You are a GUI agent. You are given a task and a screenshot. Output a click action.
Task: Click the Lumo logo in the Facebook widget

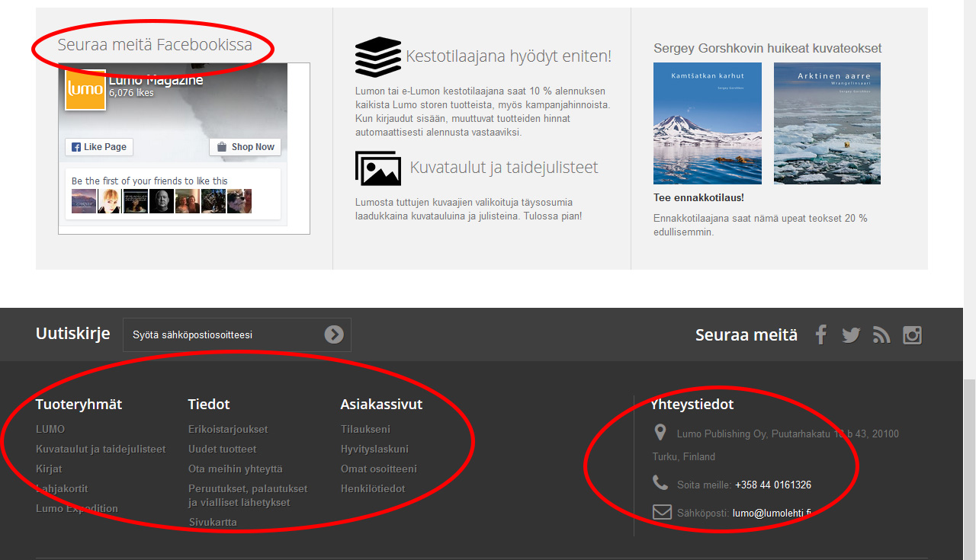click(85, 90)
